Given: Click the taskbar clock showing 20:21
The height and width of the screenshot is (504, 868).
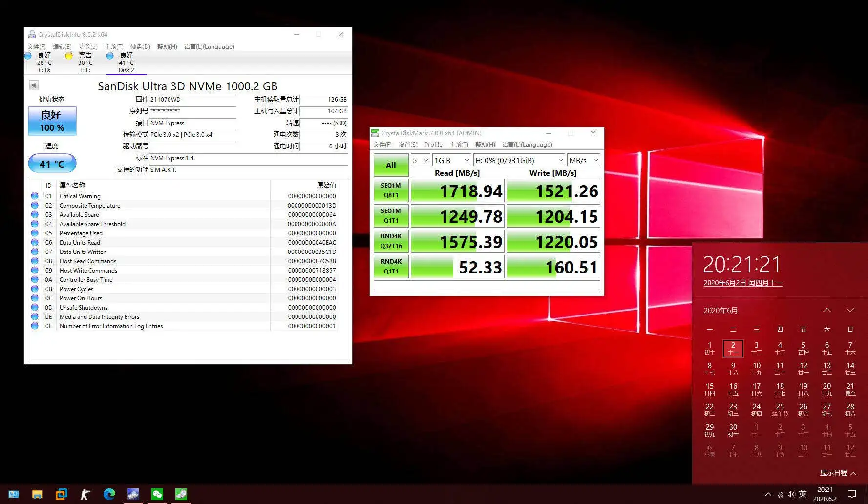Looking at the screenshot, I should [825, 494].
